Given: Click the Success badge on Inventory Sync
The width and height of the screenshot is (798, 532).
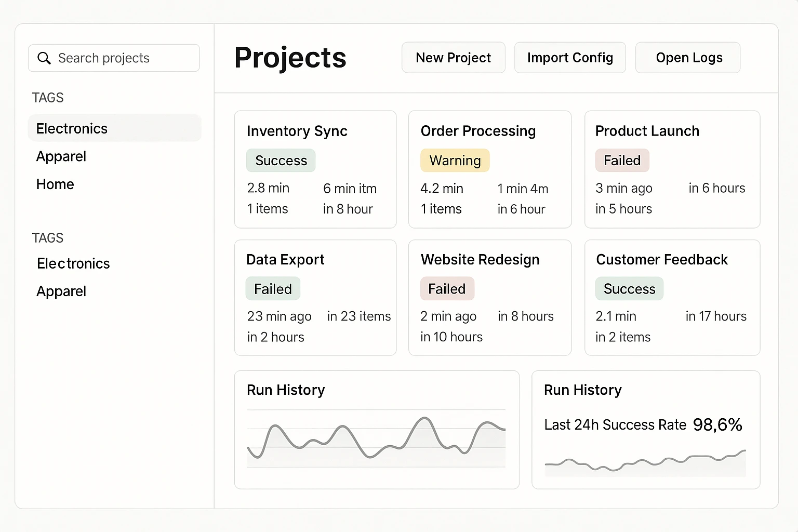Looking at the screenshot, I should pos(281,161).
